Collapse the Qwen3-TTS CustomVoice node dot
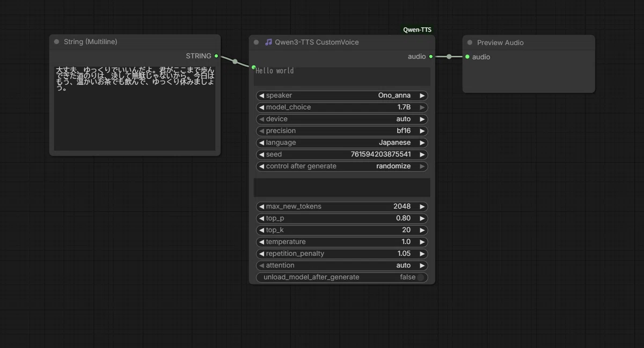This screenshot has width=644, height=348. coord(256,42)
